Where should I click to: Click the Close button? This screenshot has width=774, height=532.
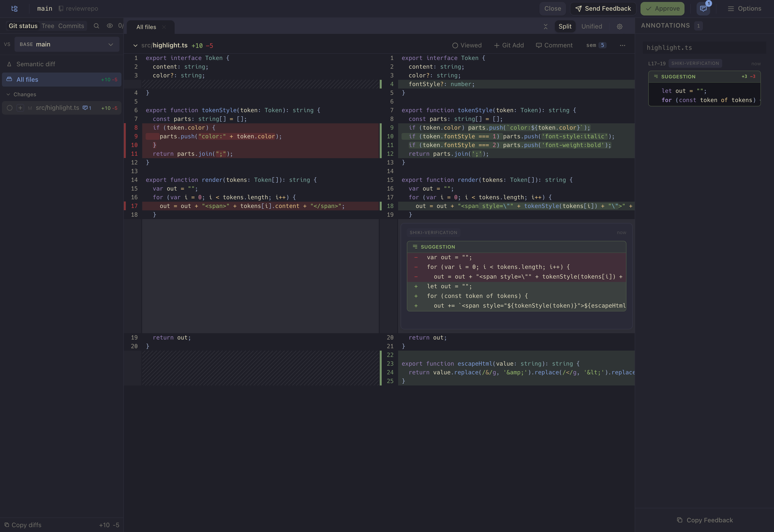553,9
